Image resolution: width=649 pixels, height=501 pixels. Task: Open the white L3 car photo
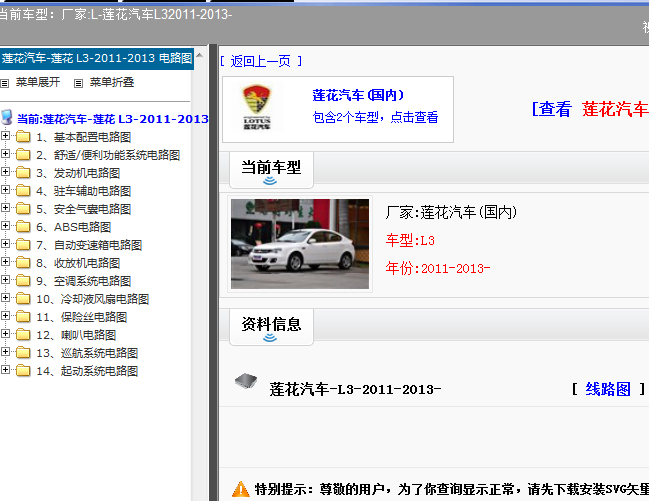coord(300,244)
